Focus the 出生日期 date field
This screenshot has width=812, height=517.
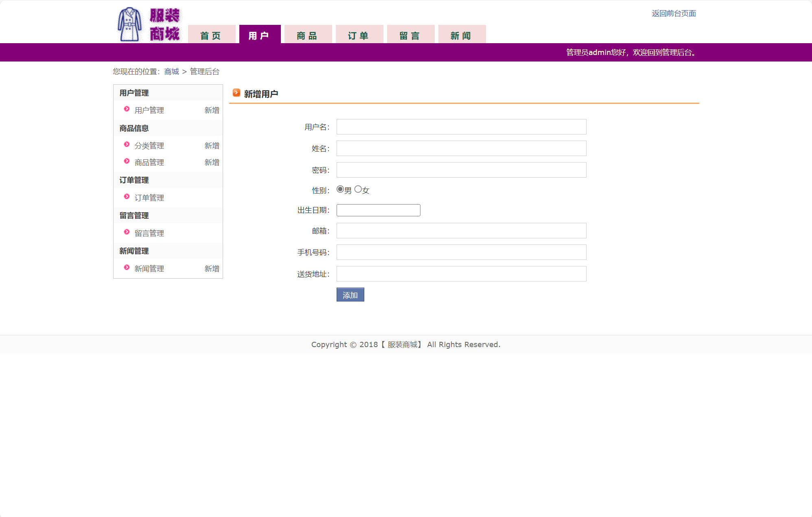tap(378, 210)
